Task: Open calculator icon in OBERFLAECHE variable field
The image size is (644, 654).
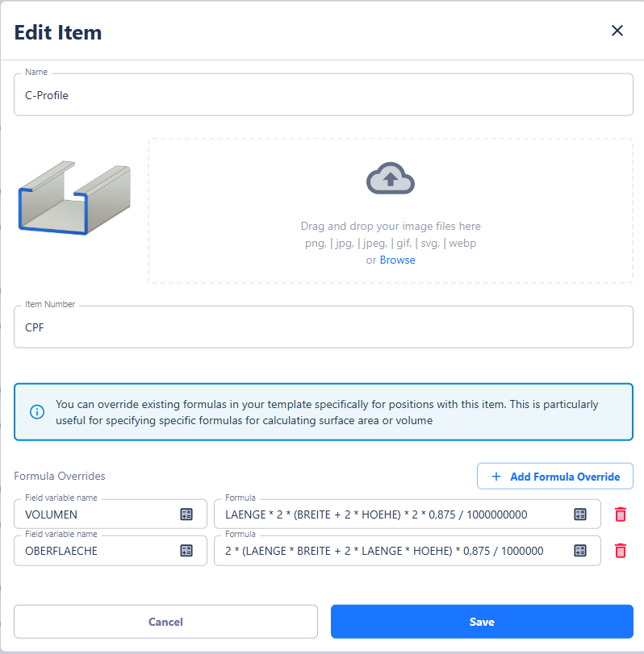Action: pos(186,551)
